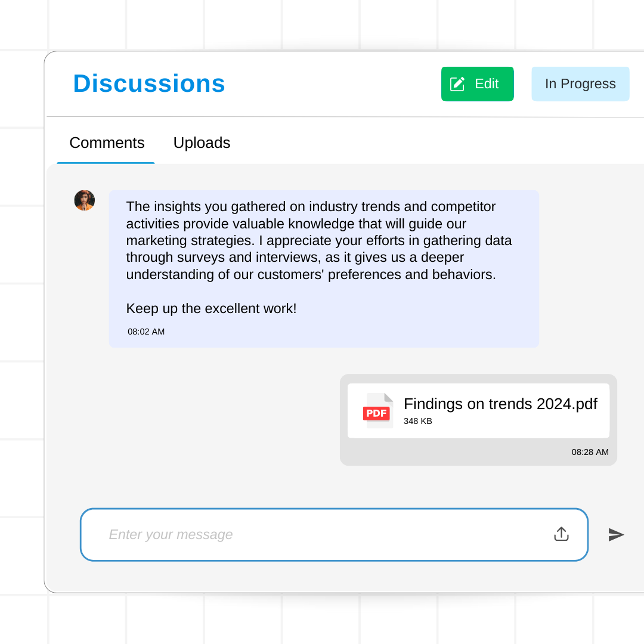
Task: Switch to the Comments tab
Action: [107, 143]
